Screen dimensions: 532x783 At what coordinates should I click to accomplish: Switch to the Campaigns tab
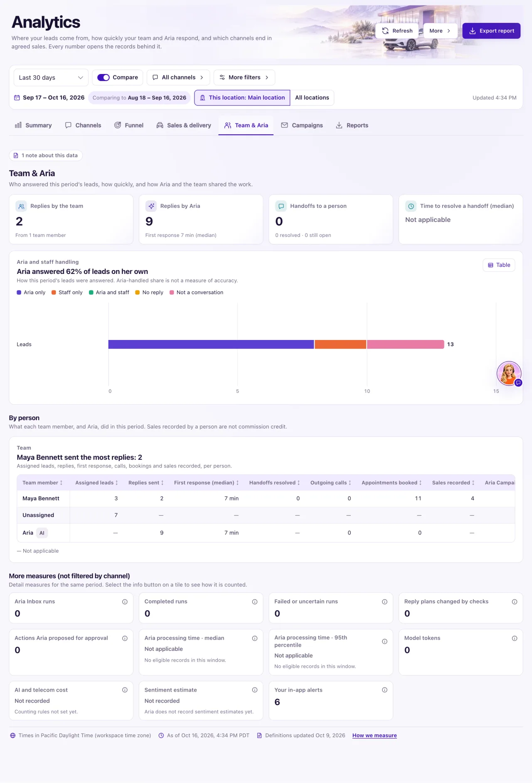point(302,125)
